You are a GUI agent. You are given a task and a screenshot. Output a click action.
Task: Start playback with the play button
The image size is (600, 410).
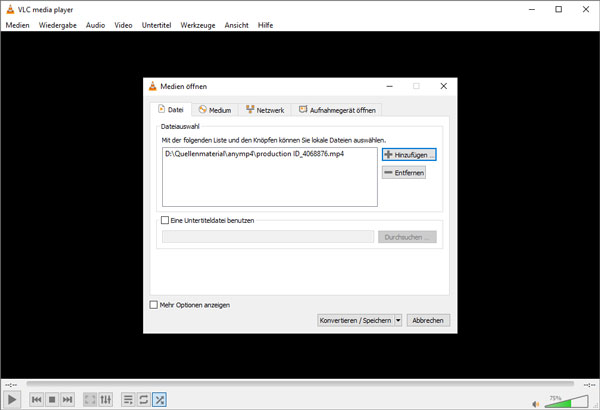[x=11, y=400]
